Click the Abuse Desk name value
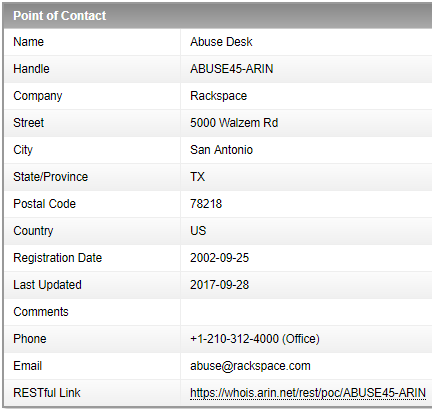 221,42
